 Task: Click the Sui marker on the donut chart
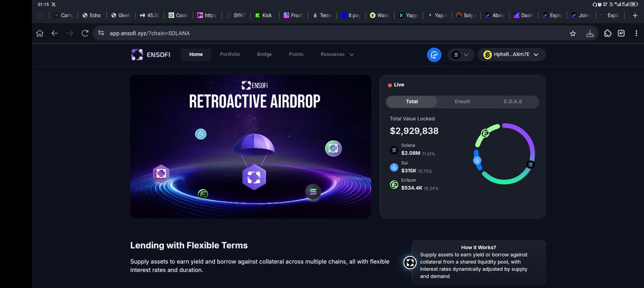476,160
